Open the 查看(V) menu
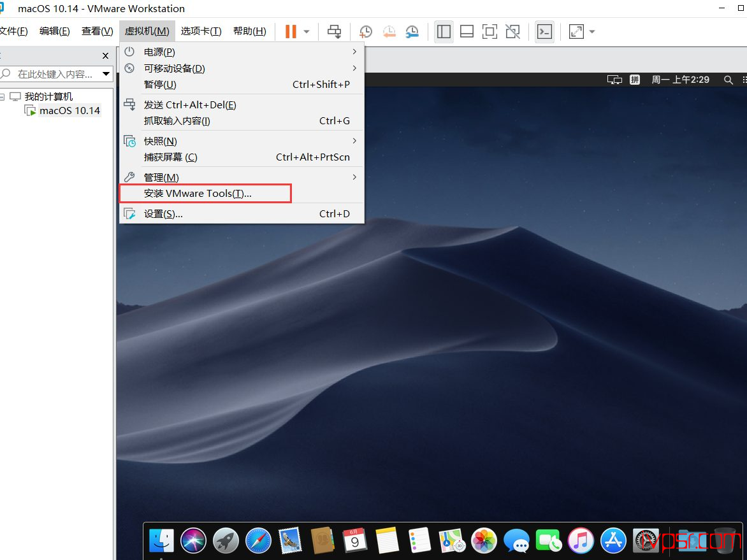This screenshot has width=747, height=560. (97, 31)
